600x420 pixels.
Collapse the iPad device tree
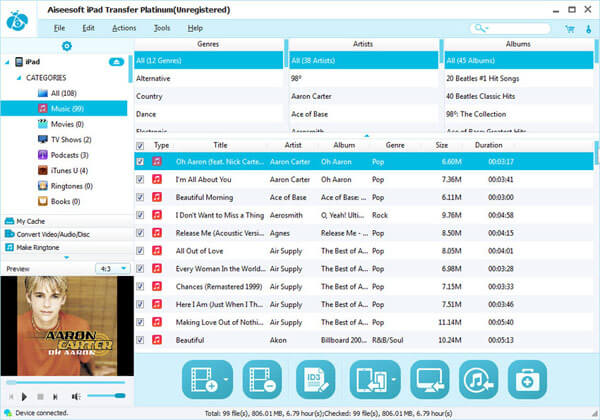pyautogui.click(x=7, y=62)
